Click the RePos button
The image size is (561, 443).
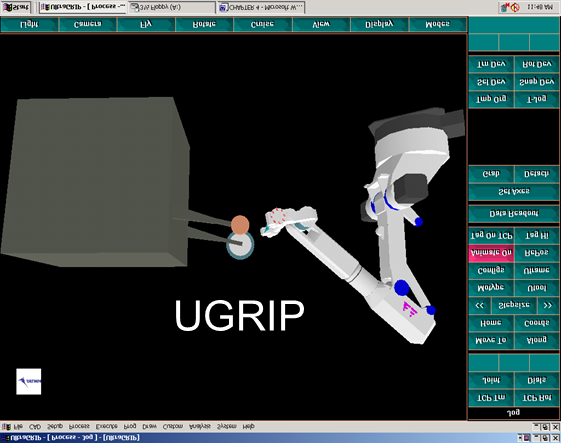537,253
